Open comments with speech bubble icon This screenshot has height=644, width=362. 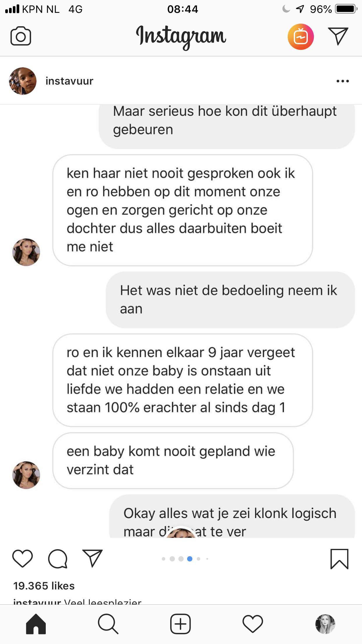[58, 559]
